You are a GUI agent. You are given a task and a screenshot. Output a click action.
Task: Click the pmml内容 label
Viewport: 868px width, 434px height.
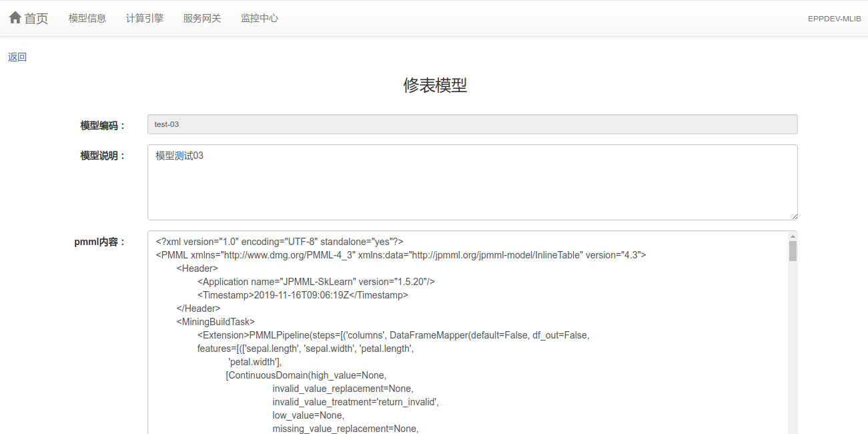coord(99,242)
